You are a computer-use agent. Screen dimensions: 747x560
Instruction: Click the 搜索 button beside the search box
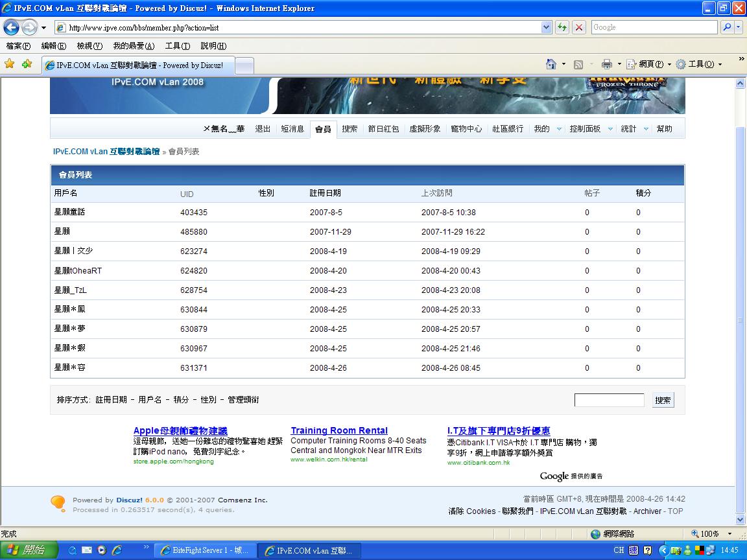coord(663,401)
